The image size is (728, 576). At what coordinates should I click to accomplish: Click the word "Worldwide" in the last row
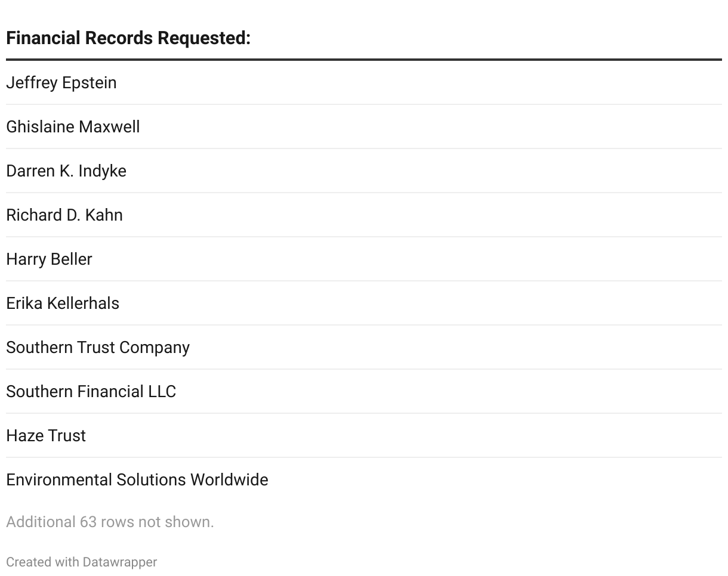tap(229, 480)
